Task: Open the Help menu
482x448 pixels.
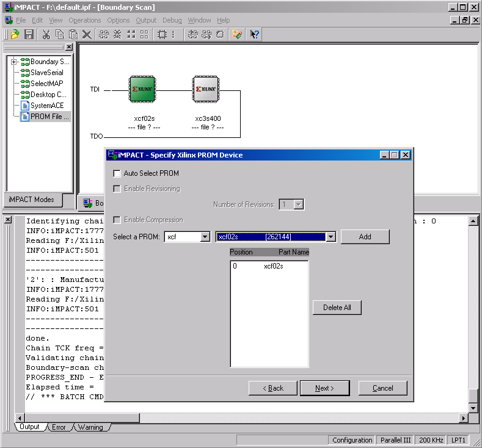Action: tap(224, 20)
